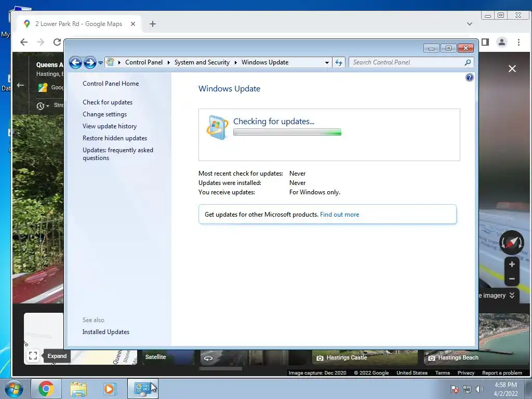Click volume speaker tray icon
This screenshot has width=532, height=399.
click(x=479, y=389)
